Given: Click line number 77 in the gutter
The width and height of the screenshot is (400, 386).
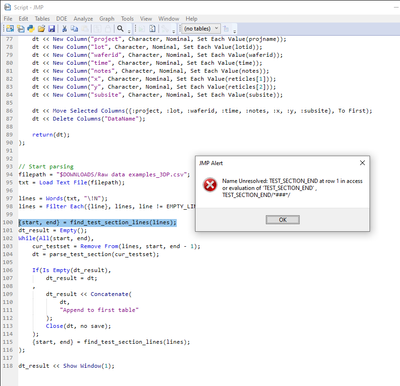Looking at the screenshot, I should pos(9,39).
